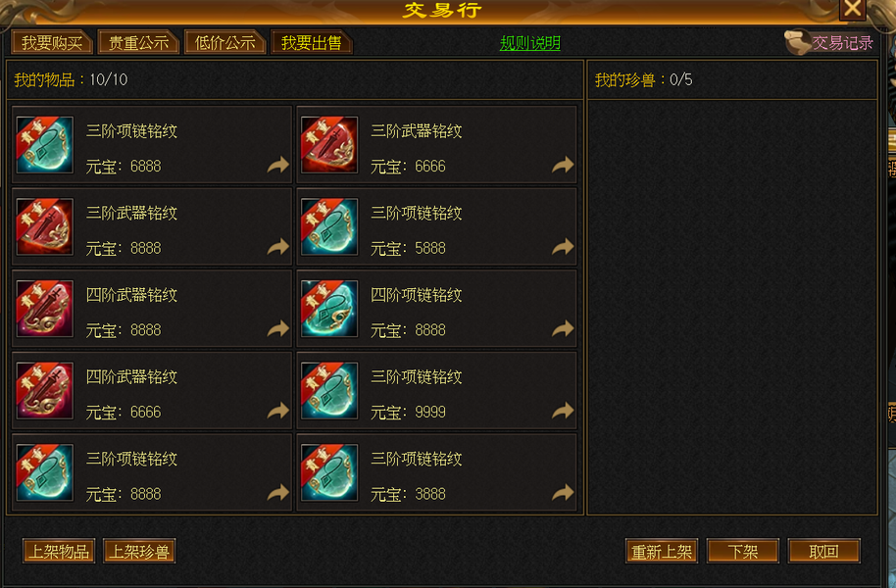Screen dimensions: 896x588
Task: Click share arrow on 5888 necklace item
Action: click(x=563, y=247)
